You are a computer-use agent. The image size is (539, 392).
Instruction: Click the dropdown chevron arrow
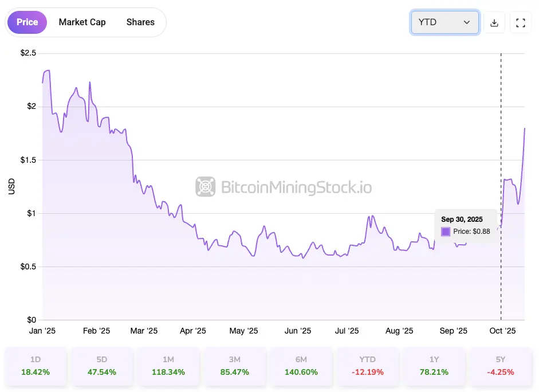point(467,22)
